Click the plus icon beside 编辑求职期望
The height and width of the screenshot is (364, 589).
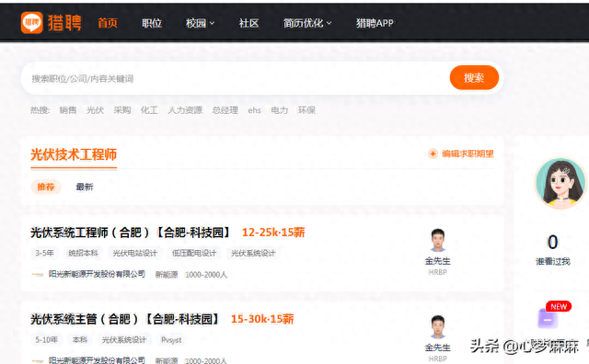[x=433, y=154]
